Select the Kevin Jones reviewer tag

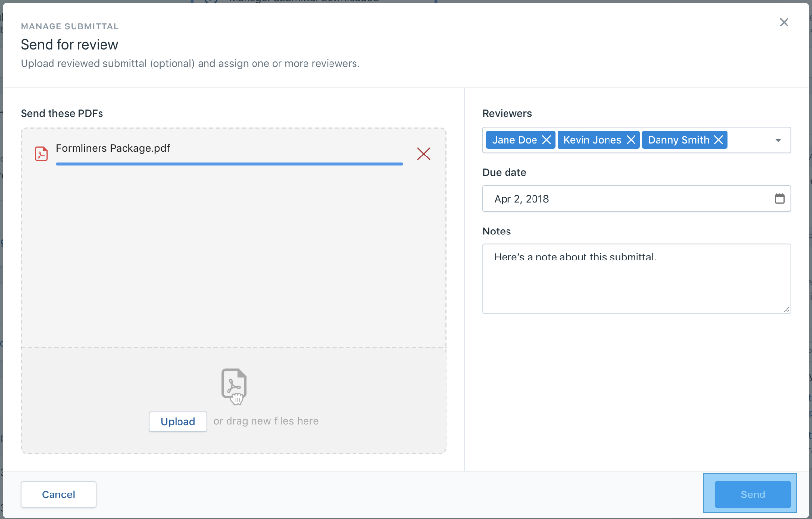[x=598, y=140]
